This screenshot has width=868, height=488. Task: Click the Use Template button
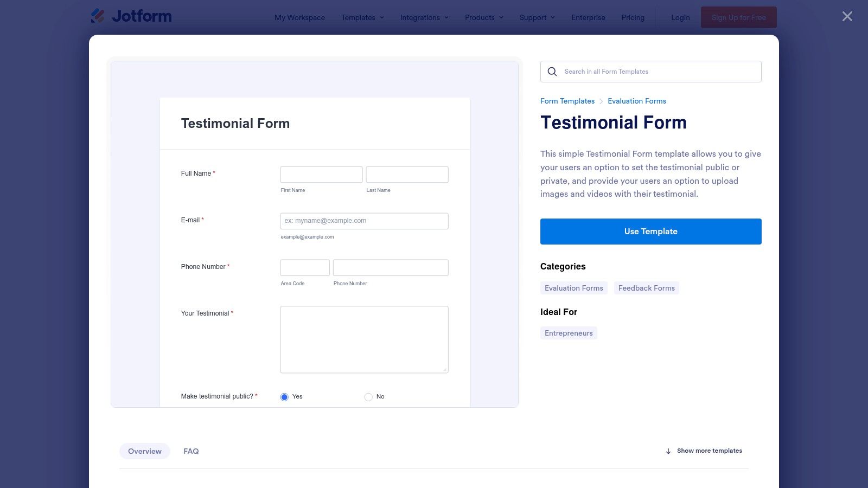tap(650, 231)
